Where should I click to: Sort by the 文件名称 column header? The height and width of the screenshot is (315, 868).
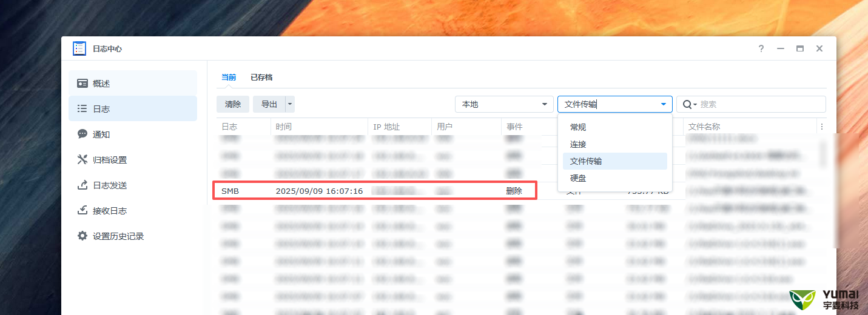750,127
